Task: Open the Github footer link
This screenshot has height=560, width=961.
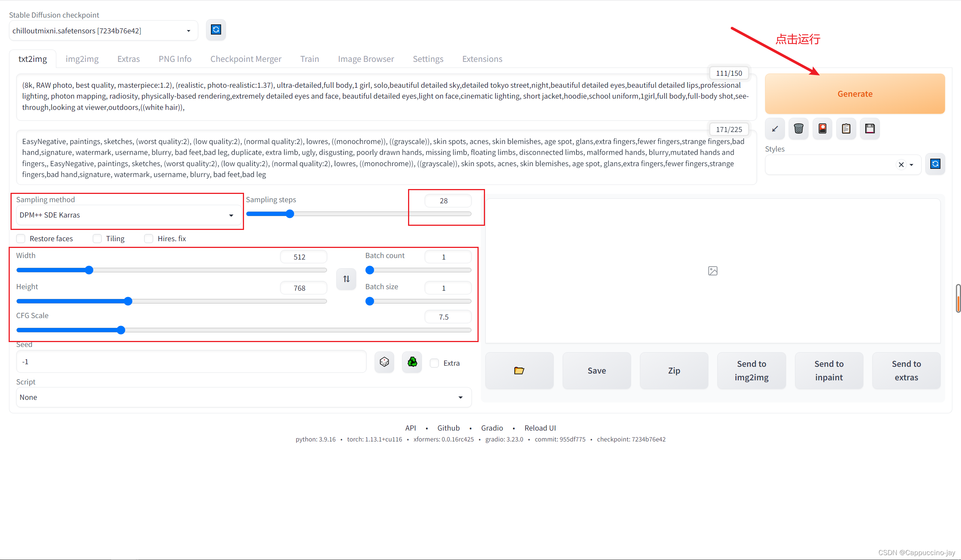Action: tap(449, 428)
